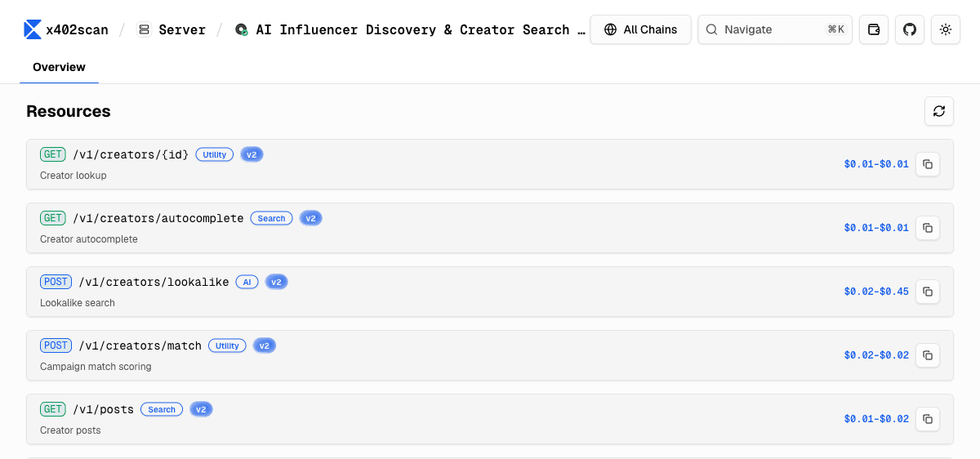Click the GET badge on /v1/posts
Viewport: 980px width, 459px height.
point(53,409)
